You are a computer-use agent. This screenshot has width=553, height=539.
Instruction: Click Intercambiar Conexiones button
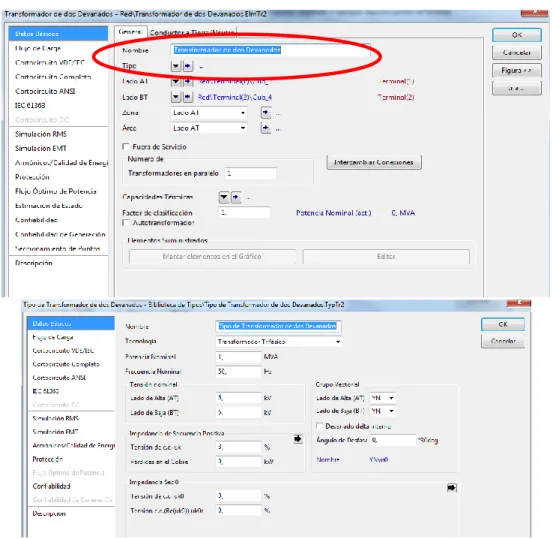pos(374,162)
